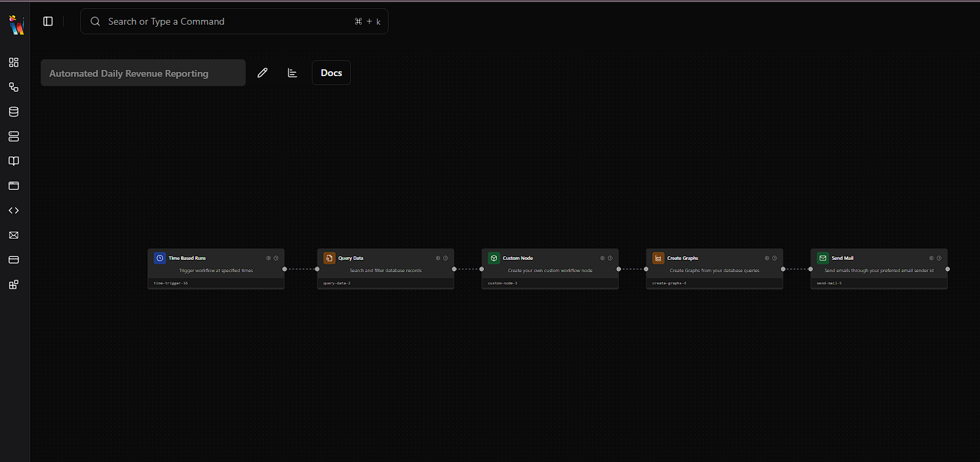
Task: Open the browser window icon in sidebar
Action: click(14, 186)
